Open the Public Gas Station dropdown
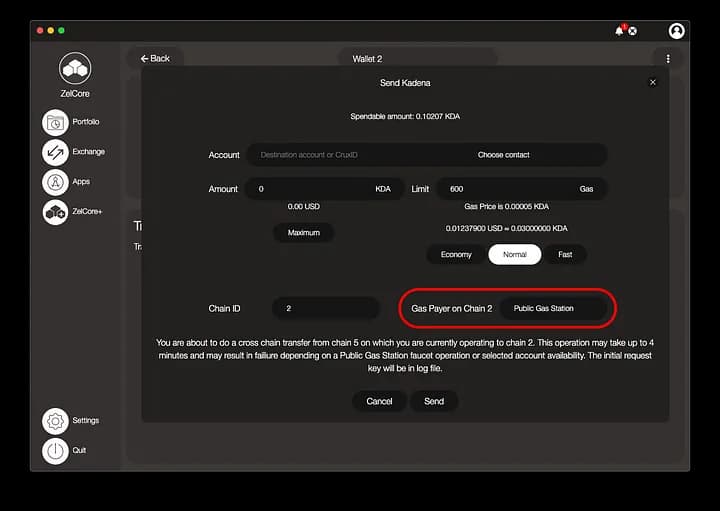720x511 pixels. pyautogui.click(x=553, y=308)
